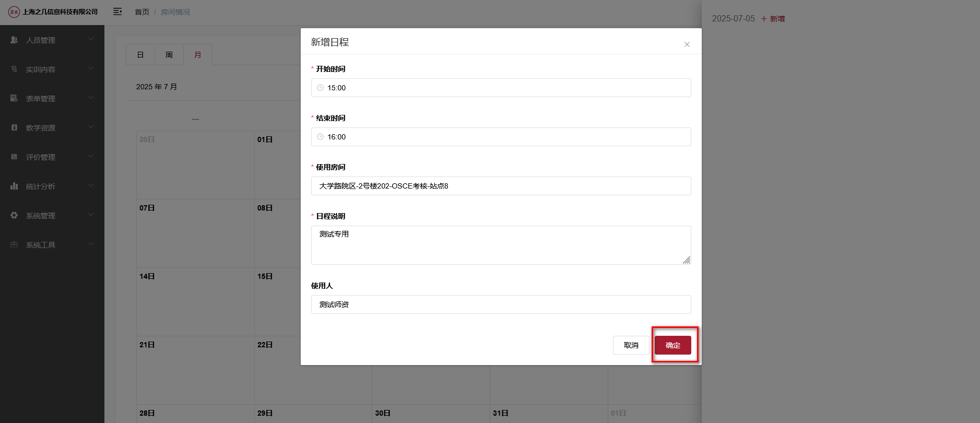Expand the 系统工具 menu chevron
Viewport: 980px width, 423px height.
click(x=91, y=244)
